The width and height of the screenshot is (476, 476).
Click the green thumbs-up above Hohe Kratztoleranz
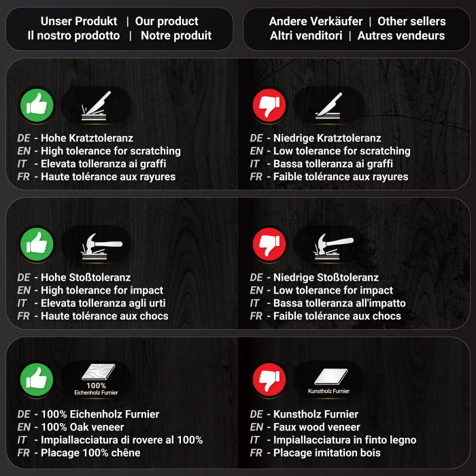tap(37, 105)
